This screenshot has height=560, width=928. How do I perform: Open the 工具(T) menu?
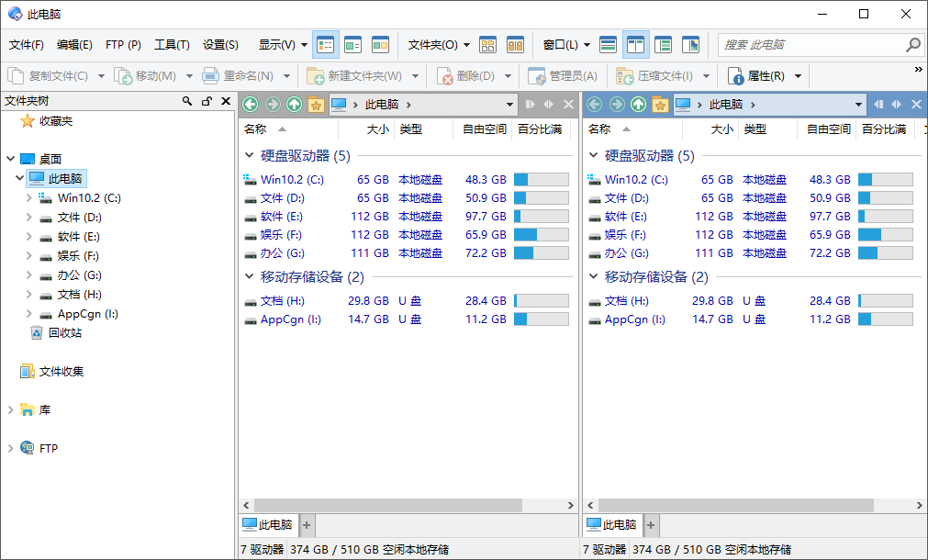point(172,44)
